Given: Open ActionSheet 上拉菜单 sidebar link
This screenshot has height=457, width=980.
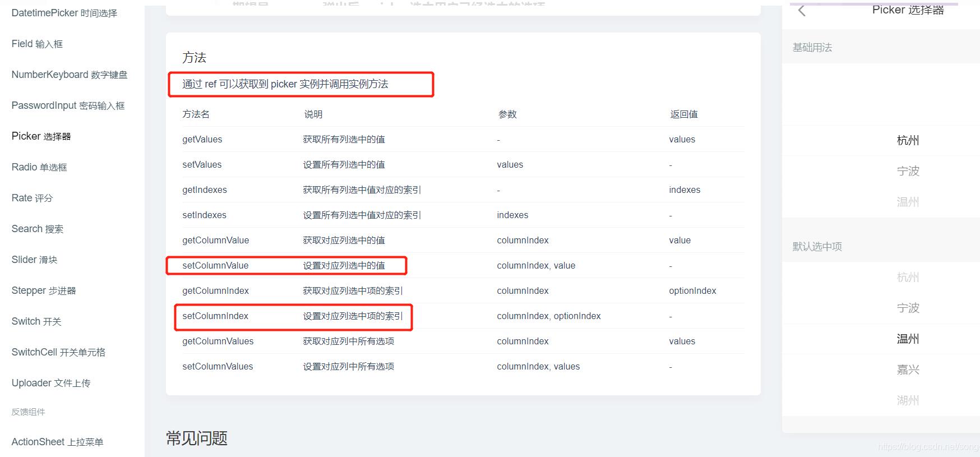Looking at the screenshot, I should click(57, 442).
